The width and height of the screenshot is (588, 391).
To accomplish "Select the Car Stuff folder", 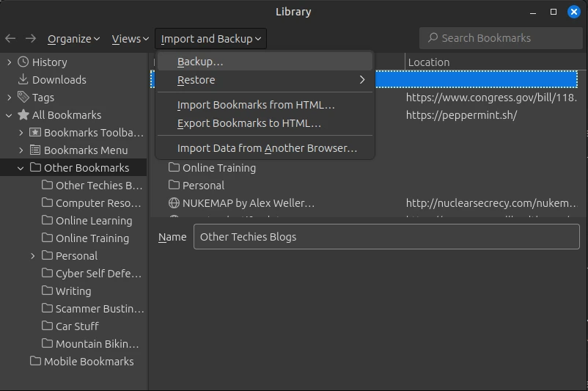I will 77,326.
